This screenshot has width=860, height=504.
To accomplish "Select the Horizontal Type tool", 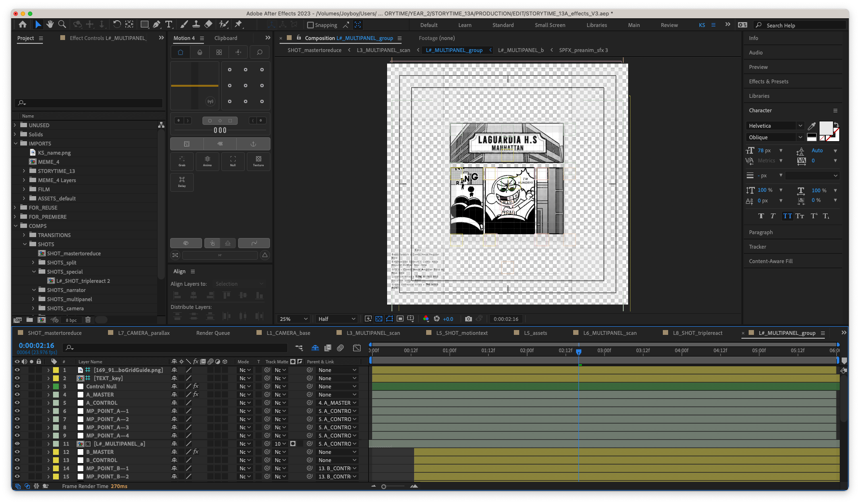I will click(169, 25).
